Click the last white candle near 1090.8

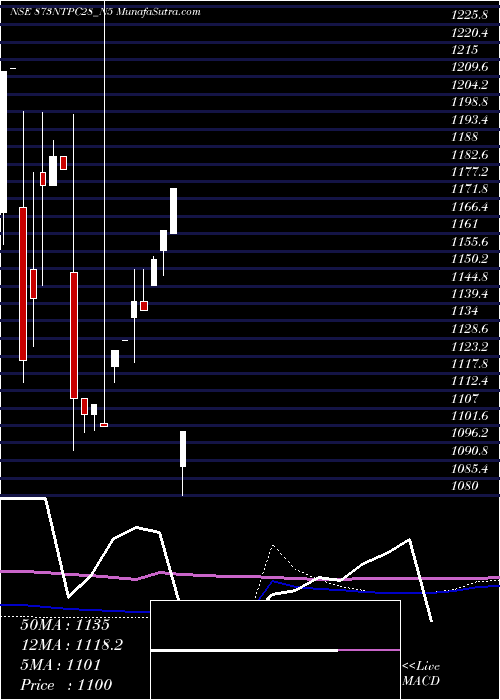coord(183,449)
